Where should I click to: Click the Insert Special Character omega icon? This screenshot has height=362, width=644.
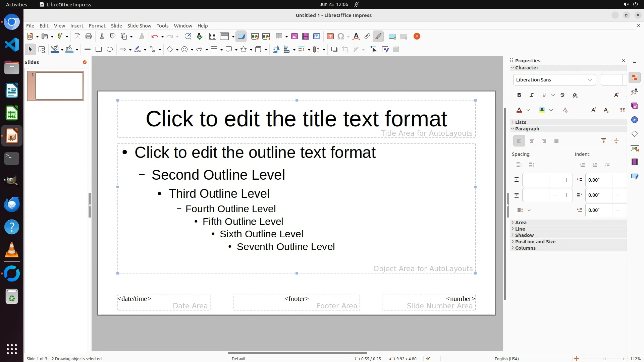[341, 37]
